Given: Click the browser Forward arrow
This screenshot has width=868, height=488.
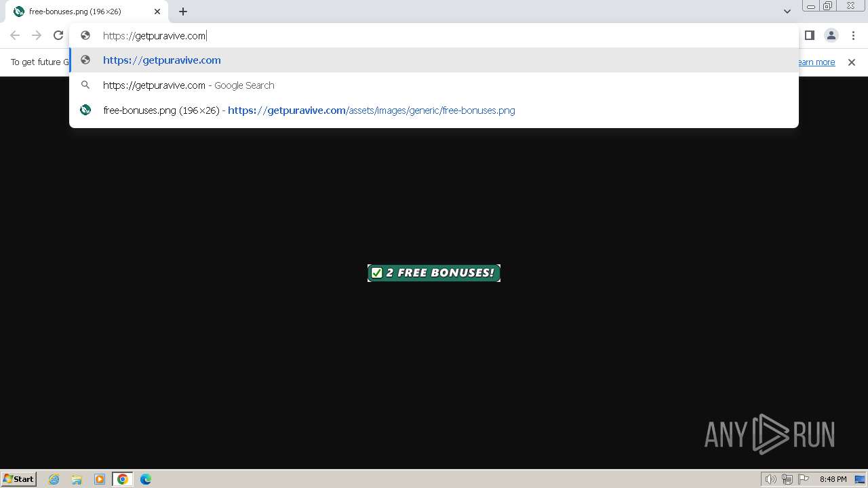Looking at the screenshot, I should [37, 35].
